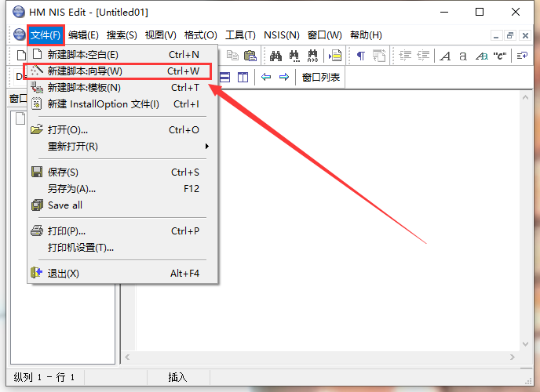Open the 编辑(E) menu

(x=83, y=34)
